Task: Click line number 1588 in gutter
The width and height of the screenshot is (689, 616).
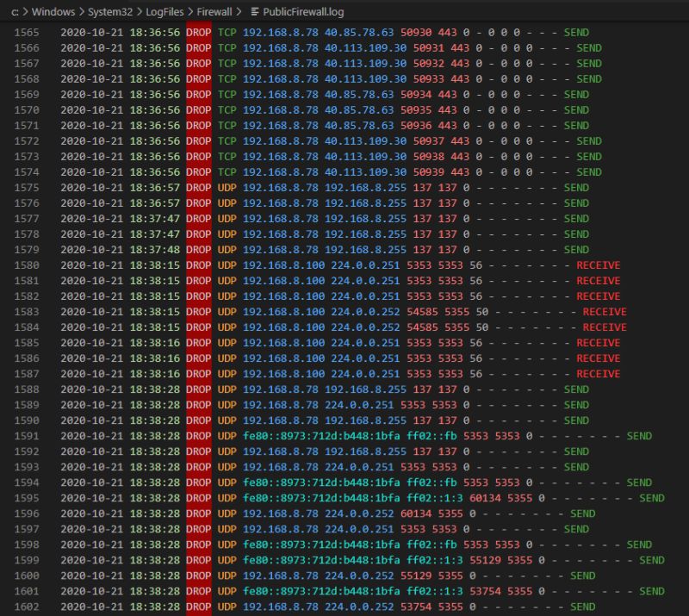Action: tap(27, 389)
